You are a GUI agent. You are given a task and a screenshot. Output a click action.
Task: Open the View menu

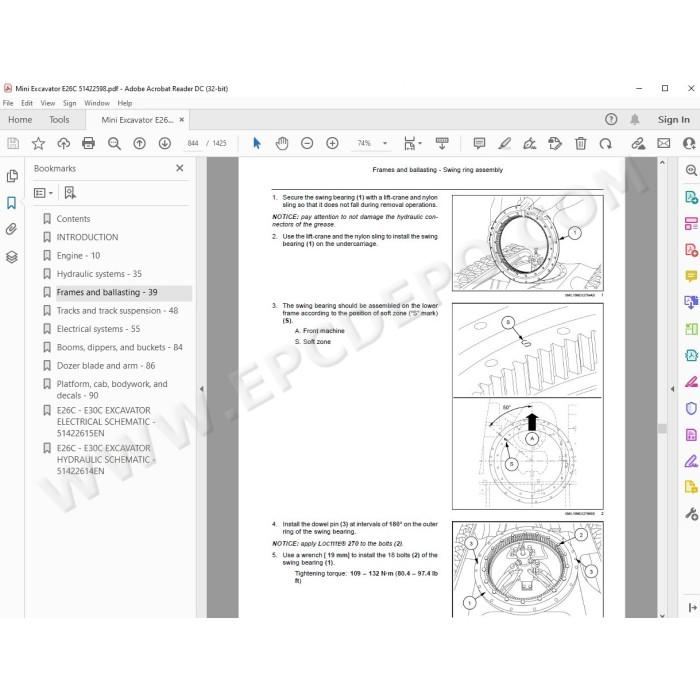pos(48,103)
